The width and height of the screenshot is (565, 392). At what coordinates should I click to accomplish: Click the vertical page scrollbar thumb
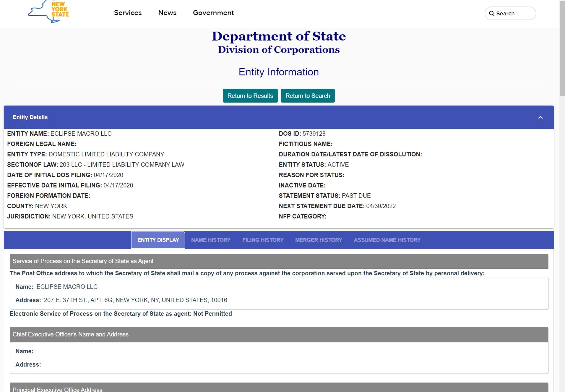click(562, 48)
